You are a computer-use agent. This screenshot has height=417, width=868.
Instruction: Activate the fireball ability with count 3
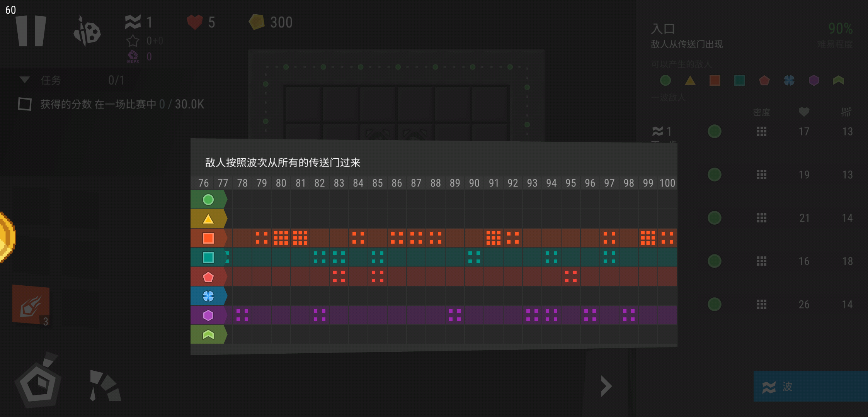(31, 305)
